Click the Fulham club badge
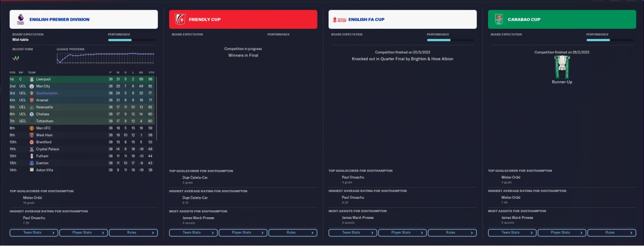Image resolution: width=644 pixels, height=246 pixels. 31,156
